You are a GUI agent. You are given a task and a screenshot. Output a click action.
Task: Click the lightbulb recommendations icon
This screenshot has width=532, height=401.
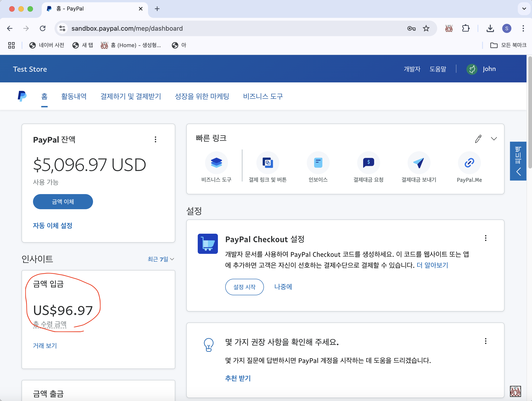tap(208, 345)
